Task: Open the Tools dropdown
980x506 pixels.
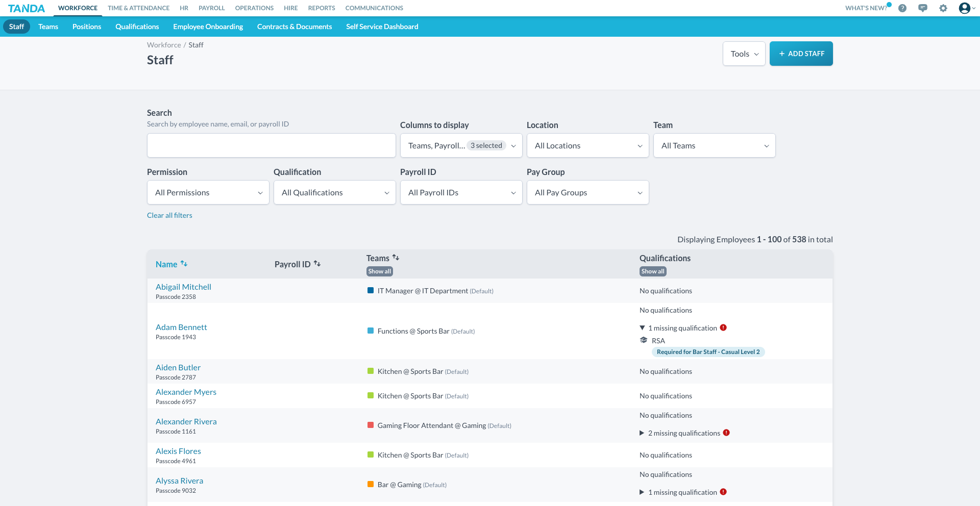Action: 744,54
